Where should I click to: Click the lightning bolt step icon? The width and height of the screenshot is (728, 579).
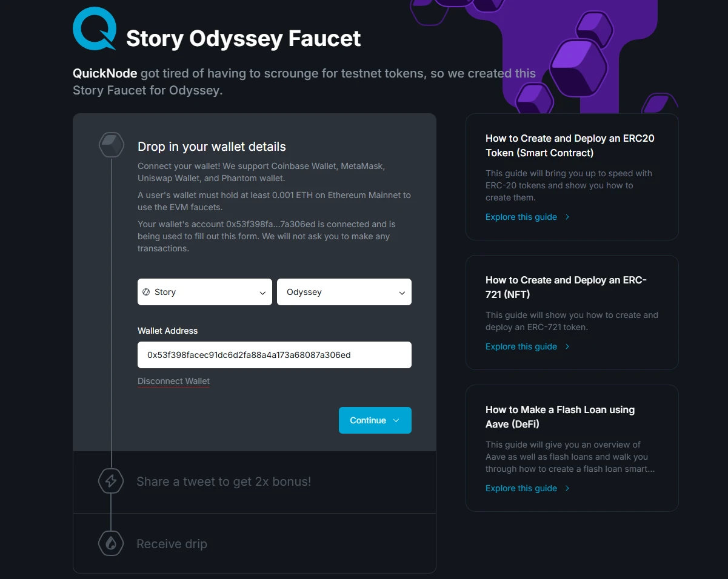(x=111, y=481)
